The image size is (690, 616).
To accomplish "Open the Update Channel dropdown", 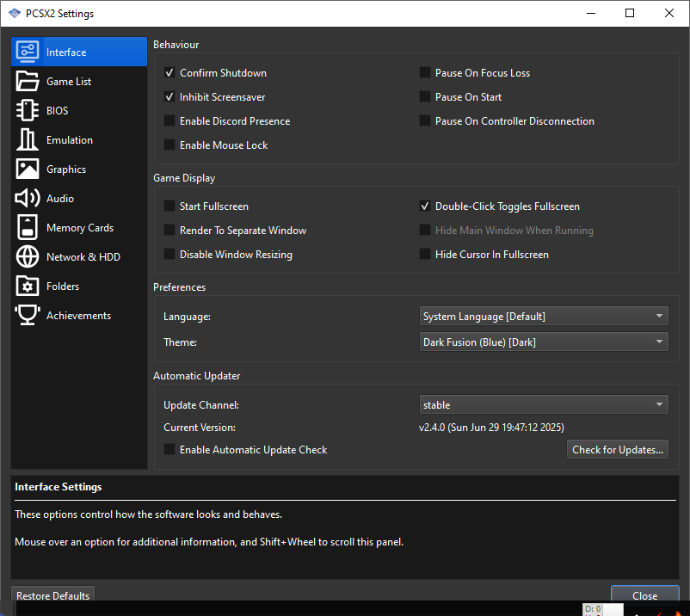I will [x=544, y=405].
